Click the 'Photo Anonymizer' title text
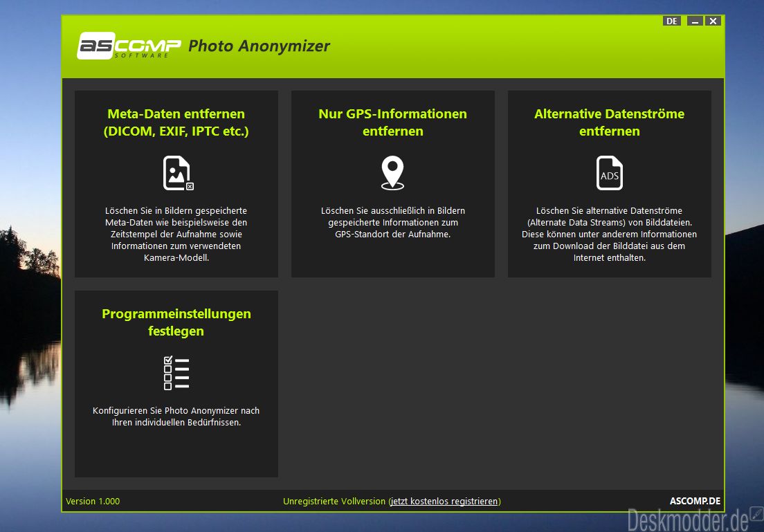The height and width of the screenshot is (532, 764). [x=260, y=46]
